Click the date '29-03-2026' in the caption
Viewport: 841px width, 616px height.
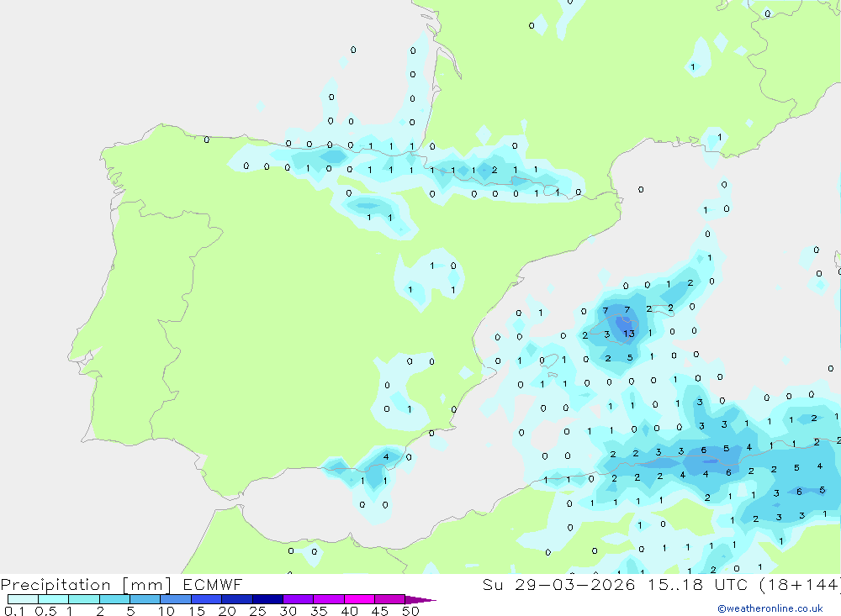coord(574,584)
